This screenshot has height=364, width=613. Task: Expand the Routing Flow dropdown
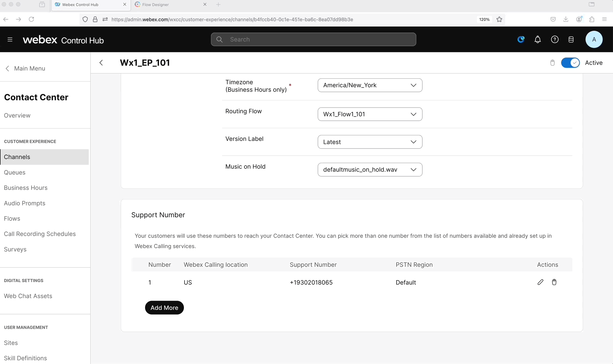click(370, 114)
